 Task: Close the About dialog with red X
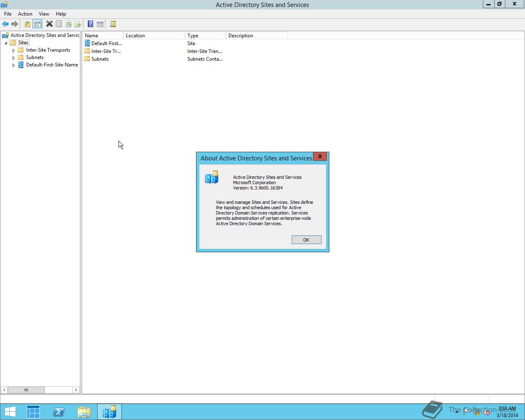tap(320, 157)
